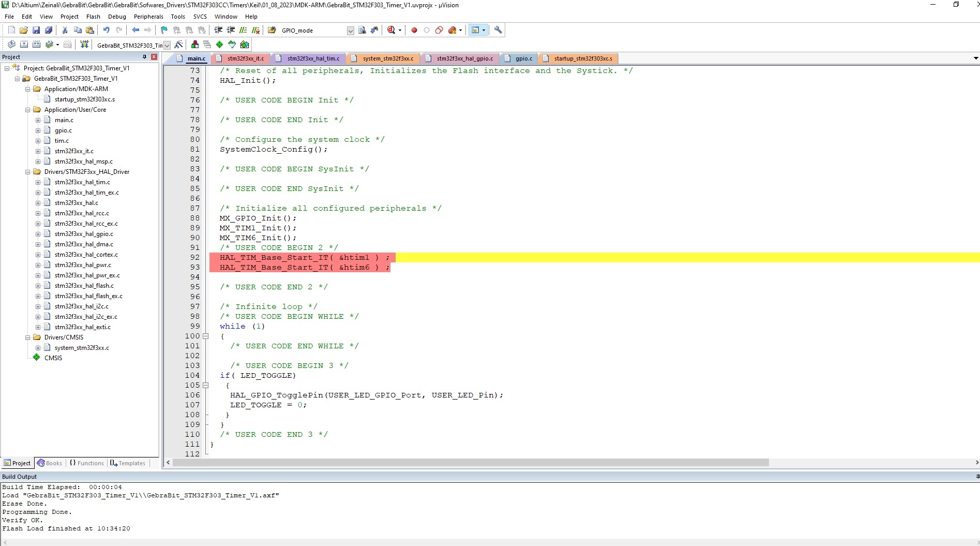This screenshot has height=546, width=980.
Task: Click the Open file folder icon
Action: coord(24,30)
